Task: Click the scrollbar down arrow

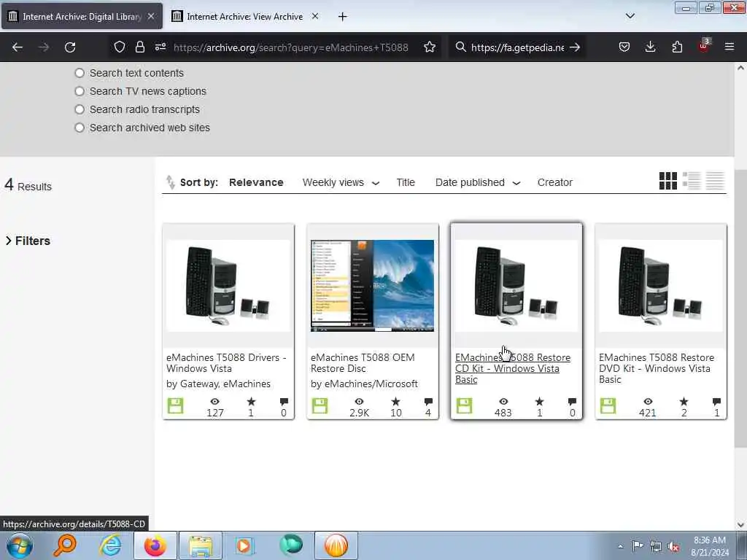Action: (x=740, y=525)
